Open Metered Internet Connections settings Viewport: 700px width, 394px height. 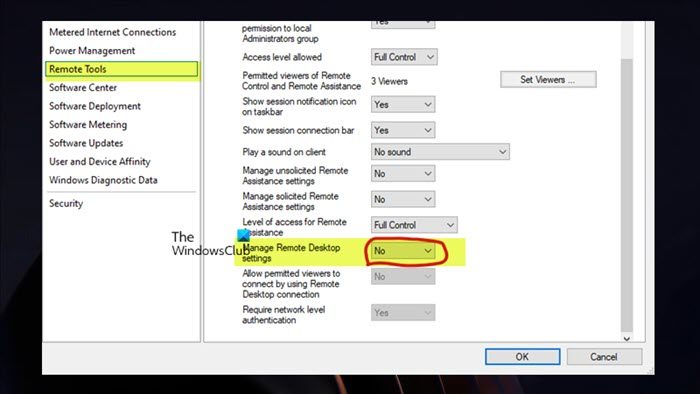(112, 32)
